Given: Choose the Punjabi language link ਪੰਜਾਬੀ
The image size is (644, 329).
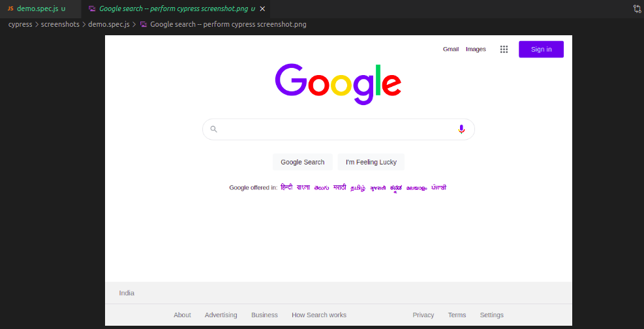Looking at the screenshot, I should (x=438, y=188).
